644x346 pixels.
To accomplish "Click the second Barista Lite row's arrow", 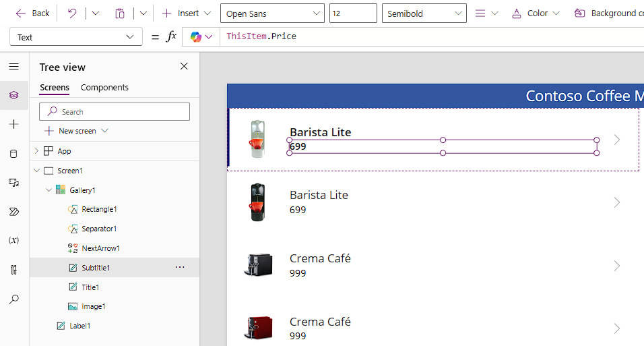I will pyautogui.click(x=617, y=202).
